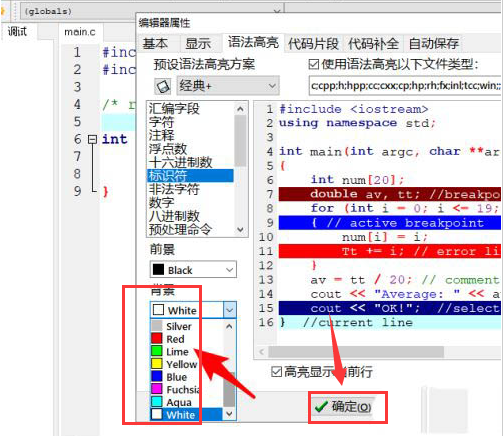Click element list scroll-up arrow

[240, 109]
